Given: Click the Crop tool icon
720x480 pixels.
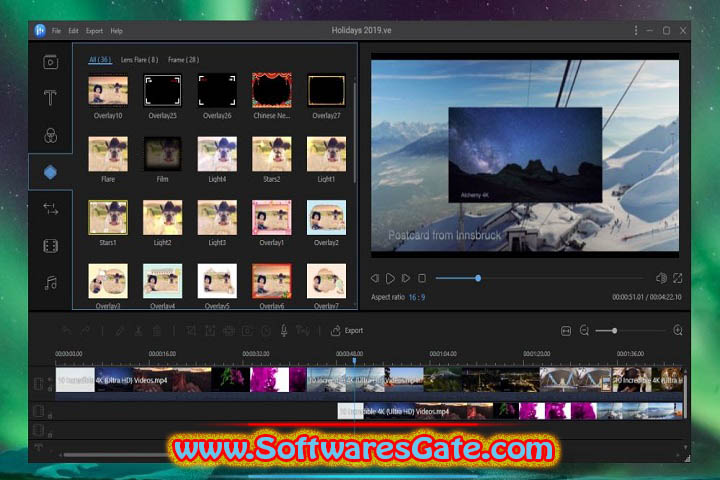Looking at the screenshot, I should click(191, 330).
